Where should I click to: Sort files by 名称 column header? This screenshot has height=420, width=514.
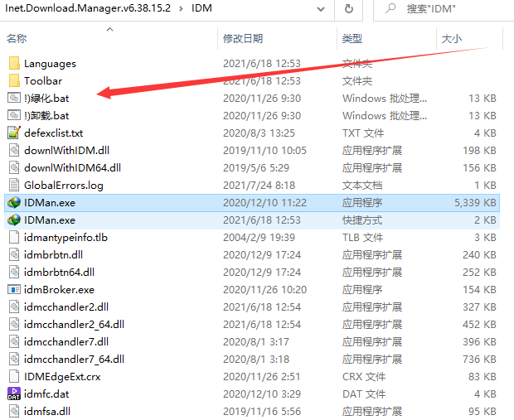coord(17,38)
